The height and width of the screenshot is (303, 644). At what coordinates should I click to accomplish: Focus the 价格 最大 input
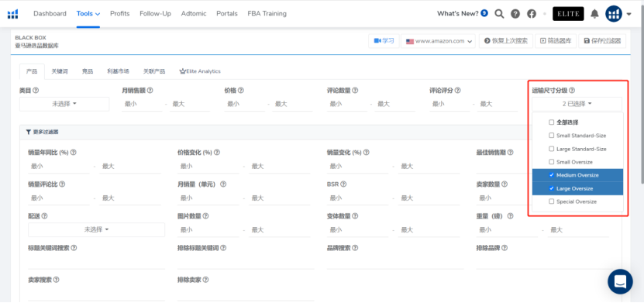click(292, 105)
